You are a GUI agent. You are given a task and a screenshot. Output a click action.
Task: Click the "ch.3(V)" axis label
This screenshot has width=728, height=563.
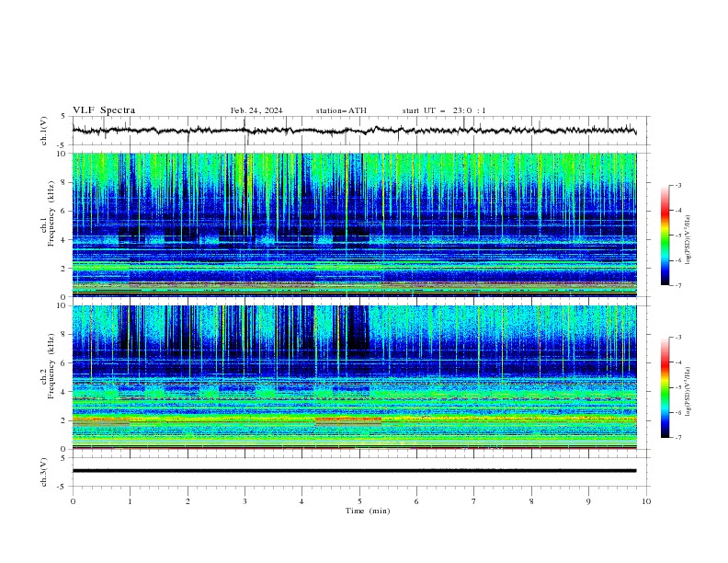tap(44, 473)
